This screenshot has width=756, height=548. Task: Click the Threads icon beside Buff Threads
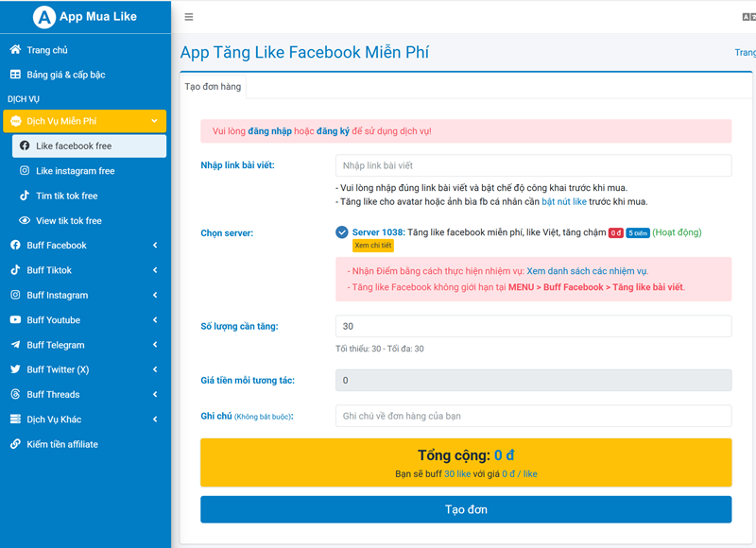tap(15, 394)
